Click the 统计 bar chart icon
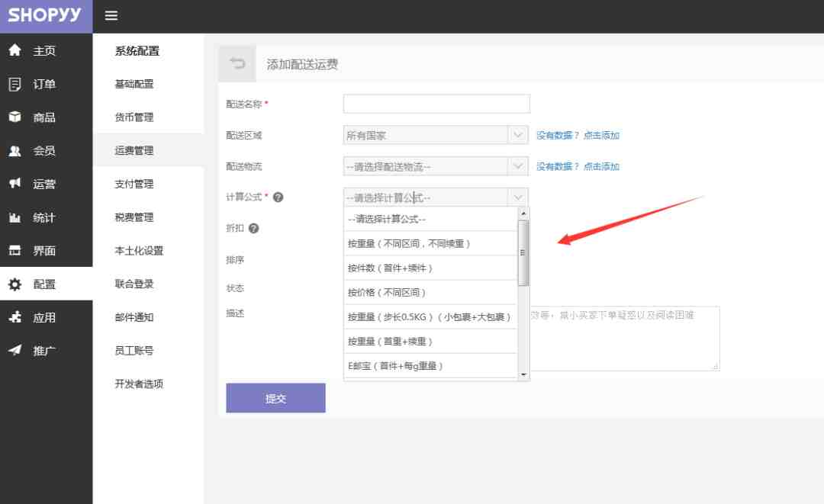This screenshot has width=824, height=504. (x=14, y=217)
